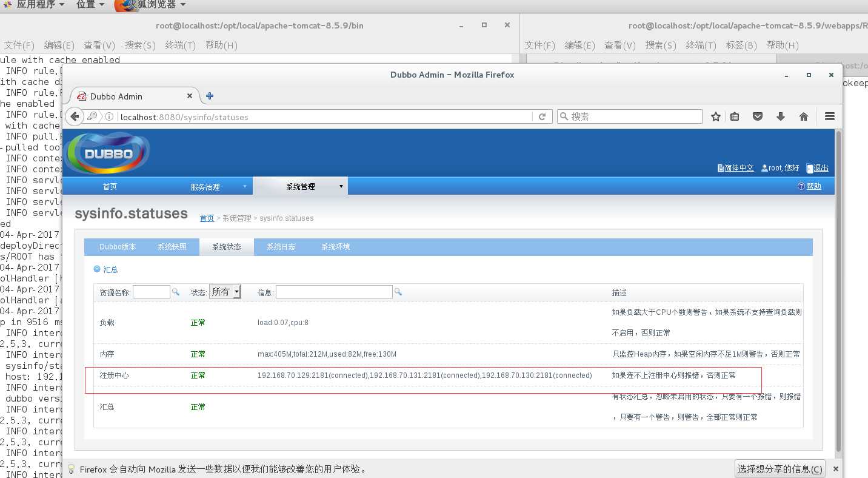Go to Firefox home via house icon

[x=803, y=116]
